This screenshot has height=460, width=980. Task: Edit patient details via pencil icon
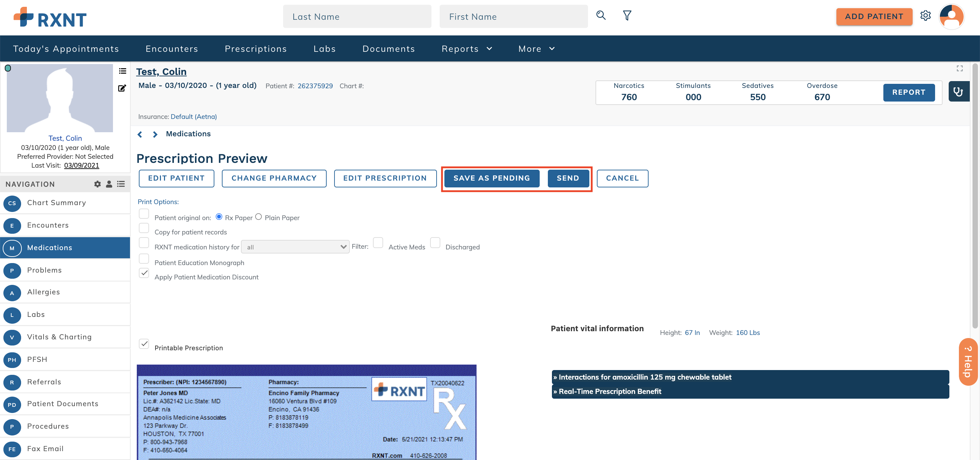click(122, 88)
